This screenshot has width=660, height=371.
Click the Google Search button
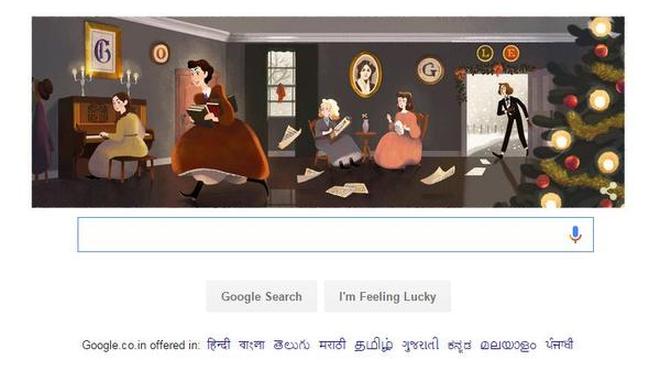click(x=261, y=296)
